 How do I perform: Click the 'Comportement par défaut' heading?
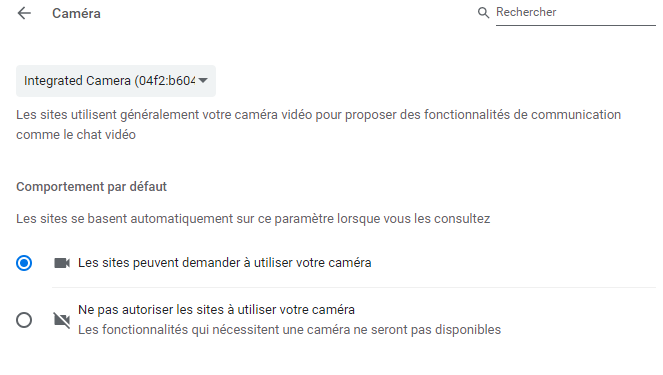tap(91, 186)
